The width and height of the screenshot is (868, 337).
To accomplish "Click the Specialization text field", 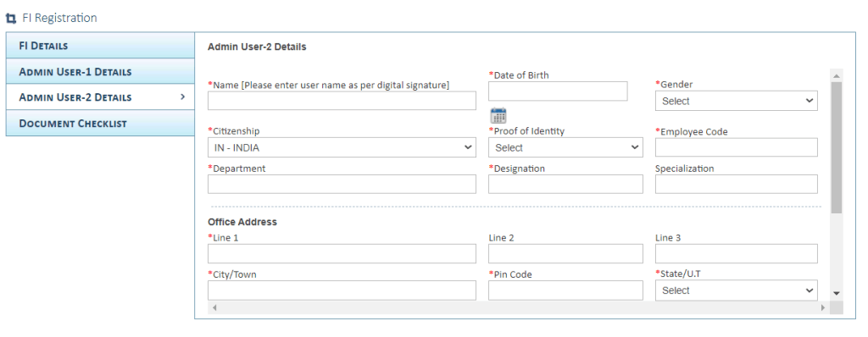I will pyautogui.click(x=737, y=185).
